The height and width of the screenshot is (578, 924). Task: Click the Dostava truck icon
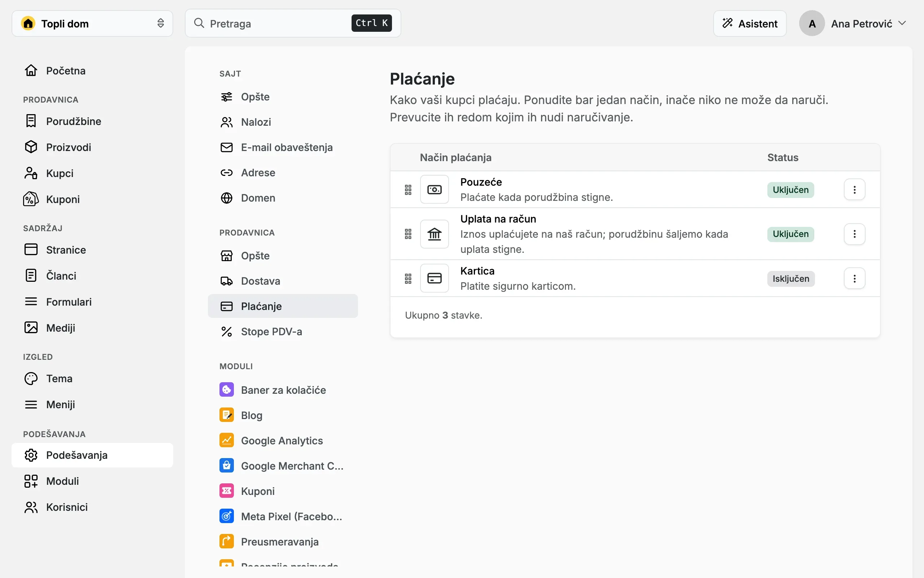(226, 281)
